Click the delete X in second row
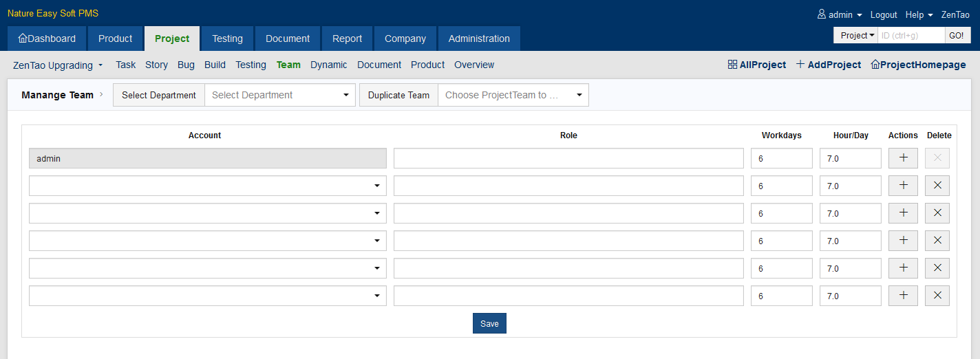The width and height of the screenshot is (980, 359). [x=937, y=186]
